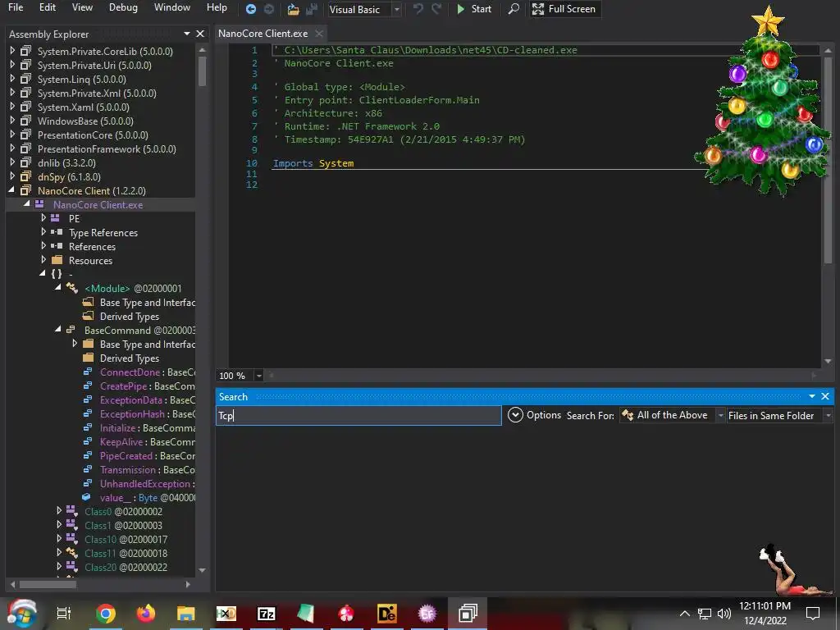Screen dimensions: 840x630
Task: Click the Search text input field
Action: [x=358, y=415]
